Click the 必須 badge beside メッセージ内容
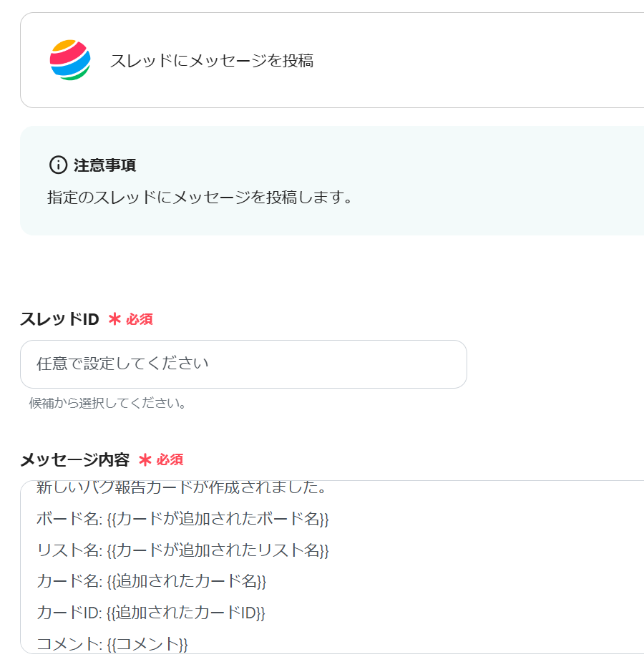 [170, 459]
